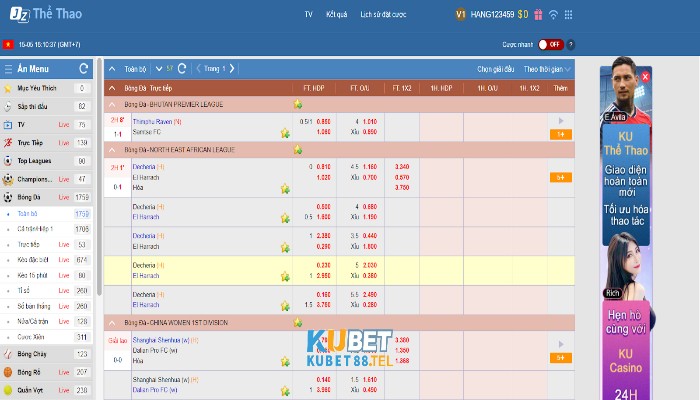Click the hamburger icon beside Ẩn Menu
This screenshot has width=700, height=400.
point(8,69)
